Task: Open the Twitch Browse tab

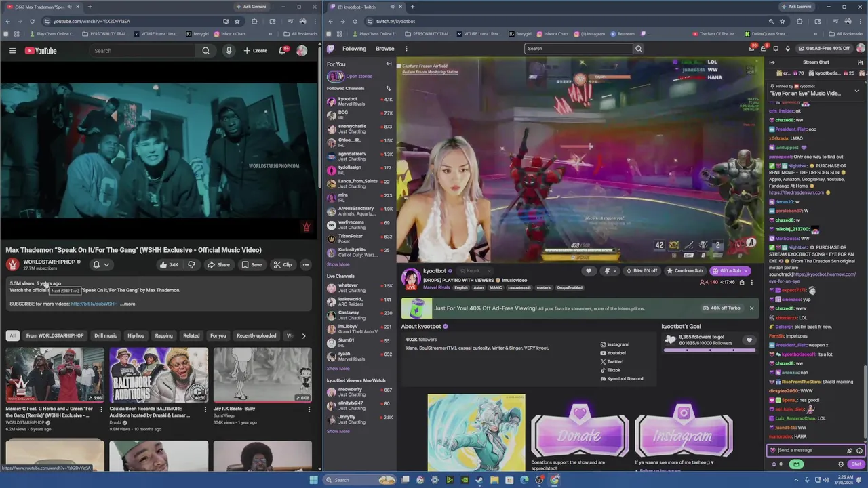Action: (x=385, y=49)
